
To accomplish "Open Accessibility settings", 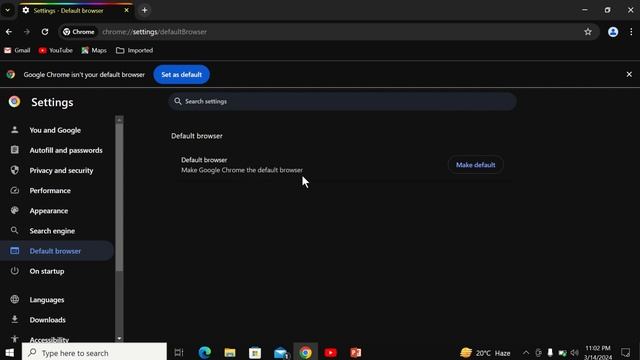I will point(57,339).
